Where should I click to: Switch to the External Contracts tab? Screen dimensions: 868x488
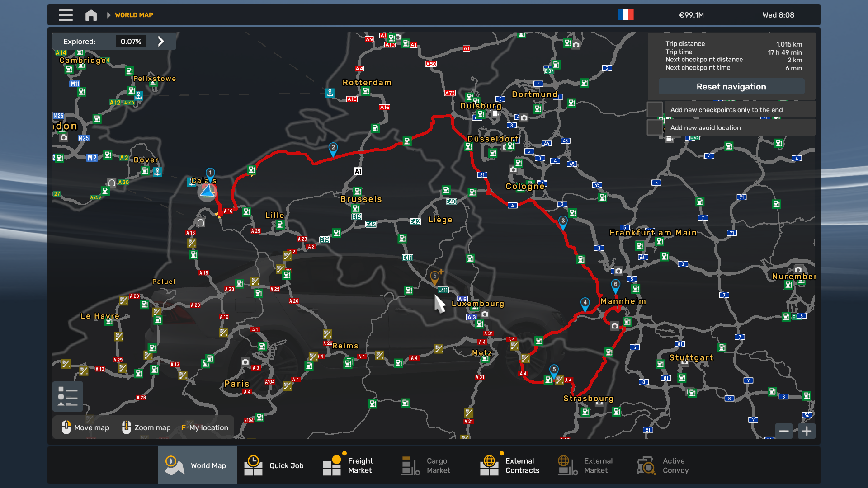tap(510, 465)
